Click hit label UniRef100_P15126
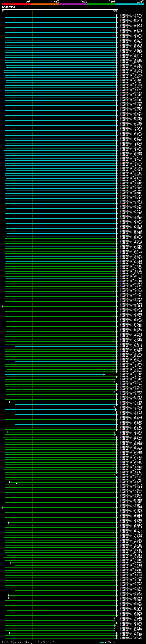Viewport: 146px width, 644px height. click(131, 50)
